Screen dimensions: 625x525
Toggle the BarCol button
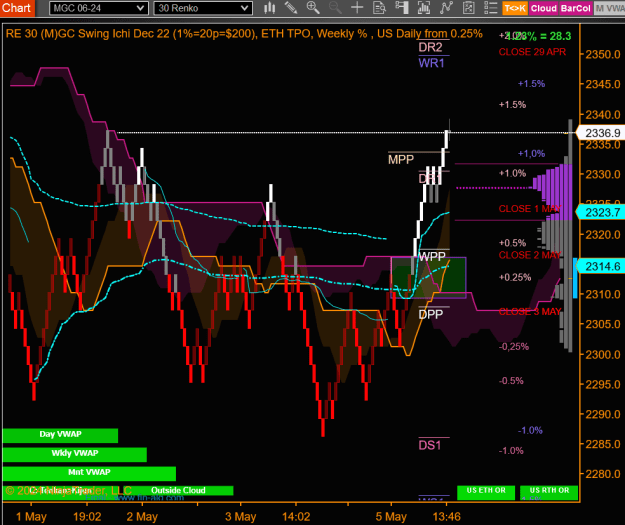pyautogui.click(x=576, y=8)
